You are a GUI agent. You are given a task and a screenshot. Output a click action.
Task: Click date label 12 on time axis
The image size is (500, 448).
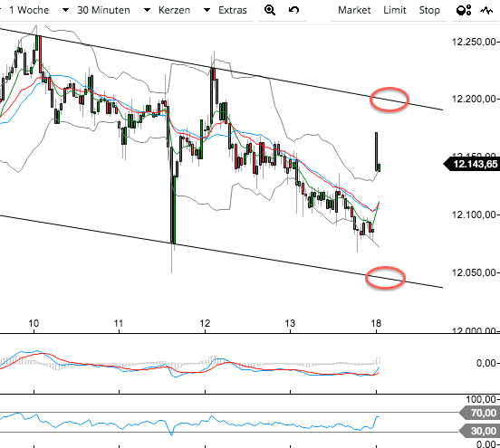tap(205, 323)
